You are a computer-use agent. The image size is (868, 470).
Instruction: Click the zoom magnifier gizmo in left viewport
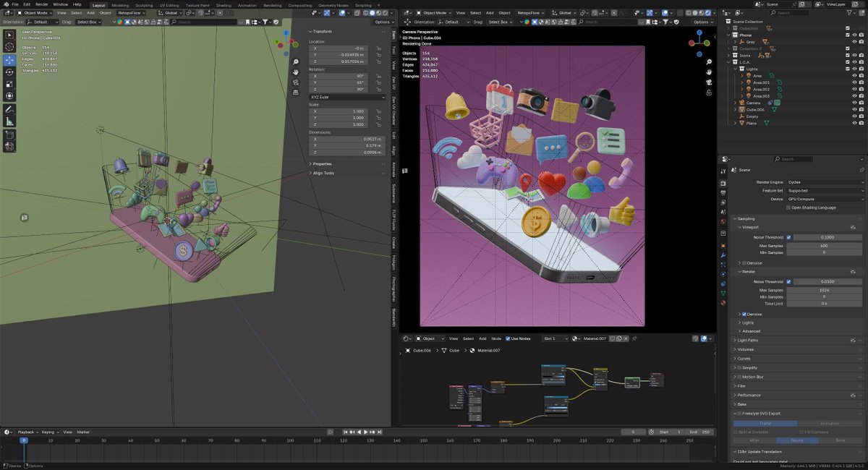coord(296,62)
